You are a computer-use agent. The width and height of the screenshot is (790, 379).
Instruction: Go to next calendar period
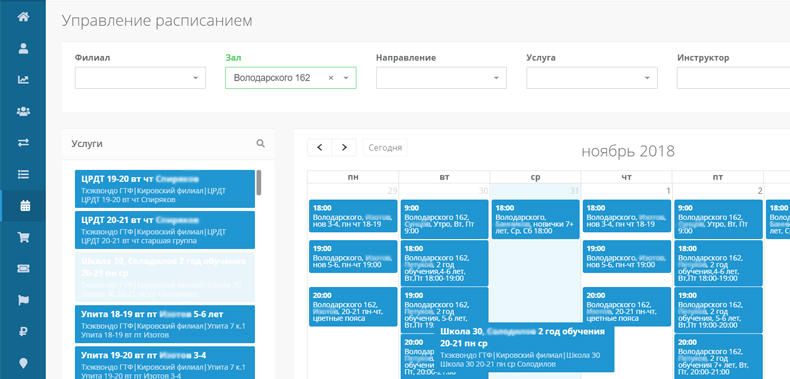[x=344, y=148]
